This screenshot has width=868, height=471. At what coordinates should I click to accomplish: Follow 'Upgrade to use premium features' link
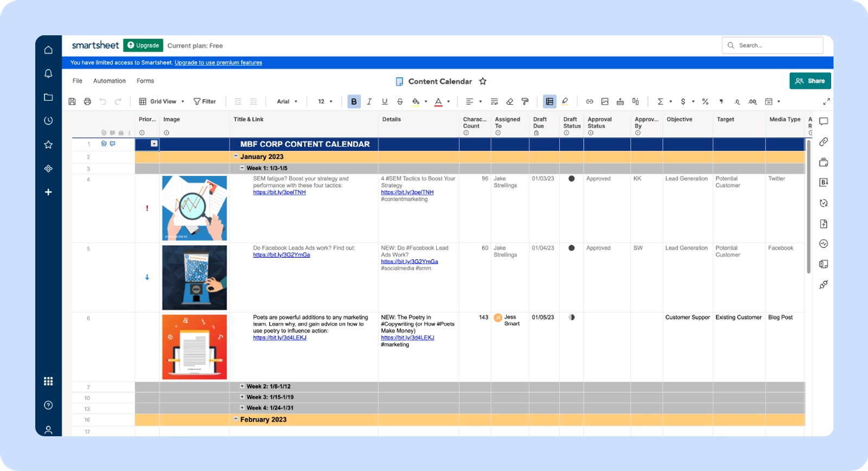(x=218, y=62)
